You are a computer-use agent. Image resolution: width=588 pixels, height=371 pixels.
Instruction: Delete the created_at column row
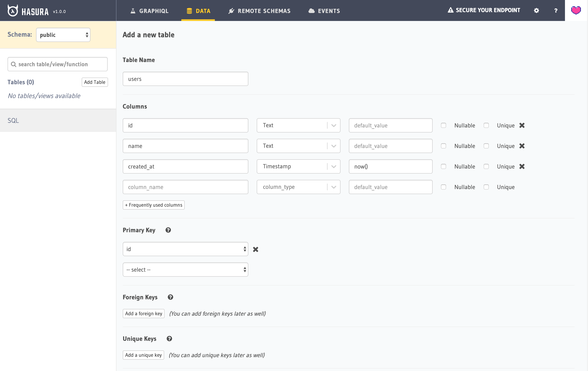point(522,166)
